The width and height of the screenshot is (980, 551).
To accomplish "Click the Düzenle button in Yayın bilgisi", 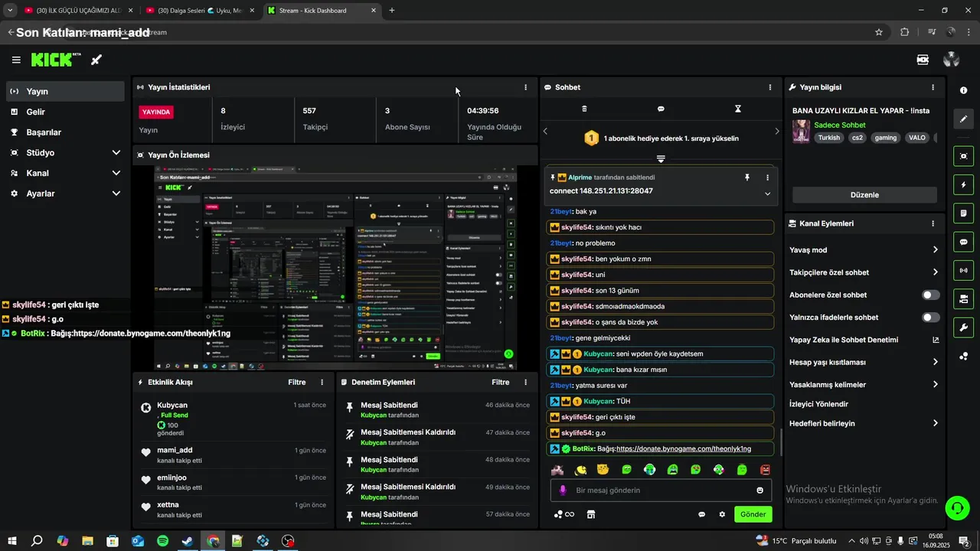I will click(x=864, y=195).
